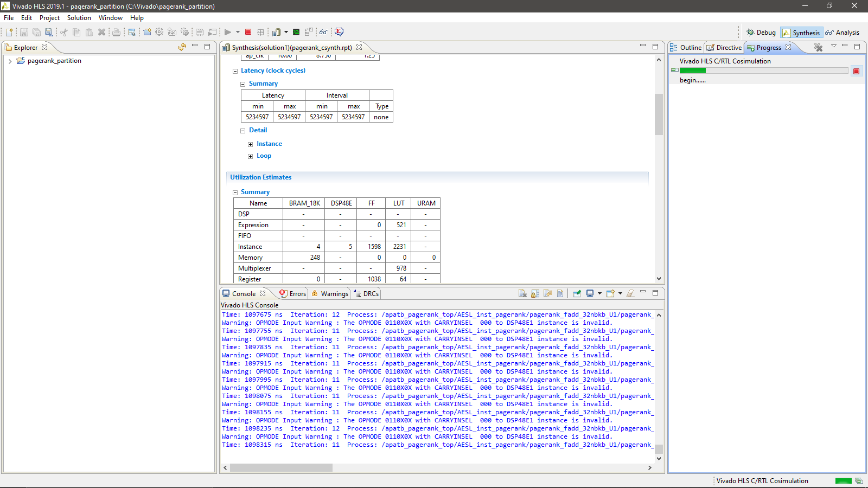868x488 pixels.
Task: Collapse the Latency (clock cycles) summary
Action: pyautogui.click(x=235, y=70)
